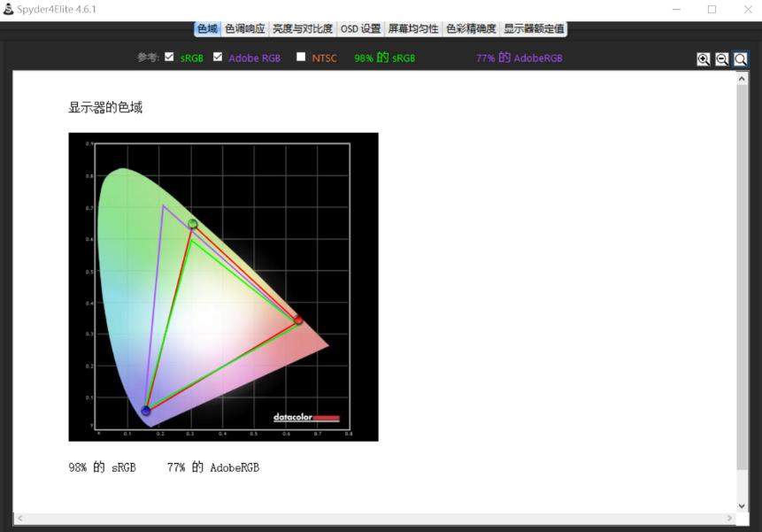Click the fit-to-window magnifier icon

pyautogui.click(x=740, y=59)
